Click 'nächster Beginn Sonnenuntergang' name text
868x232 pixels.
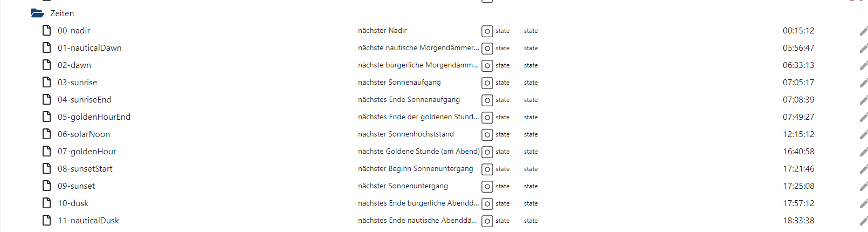click(x=416, y=168)
